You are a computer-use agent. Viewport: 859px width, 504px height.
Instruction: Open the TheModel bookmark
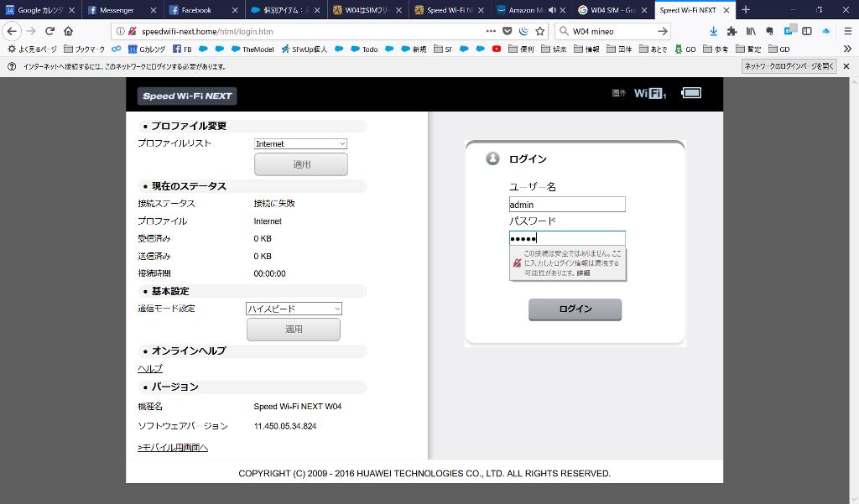point(252,49)
